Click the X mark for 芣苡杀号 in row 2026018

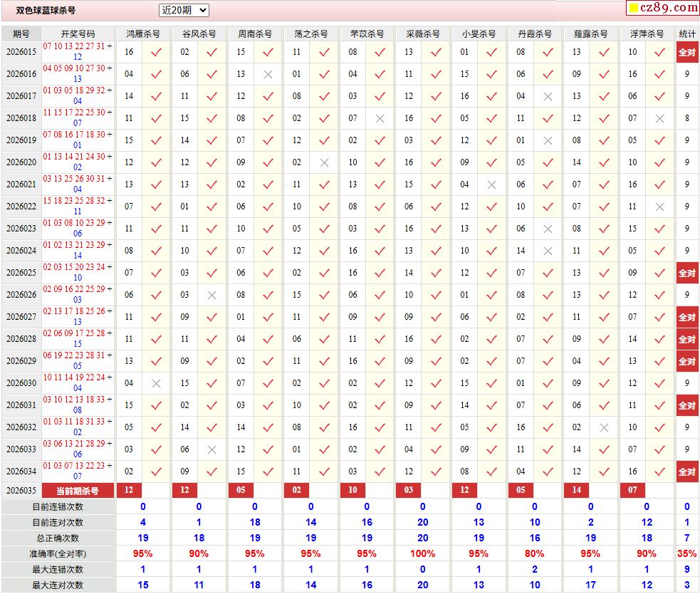pos(380,118)
